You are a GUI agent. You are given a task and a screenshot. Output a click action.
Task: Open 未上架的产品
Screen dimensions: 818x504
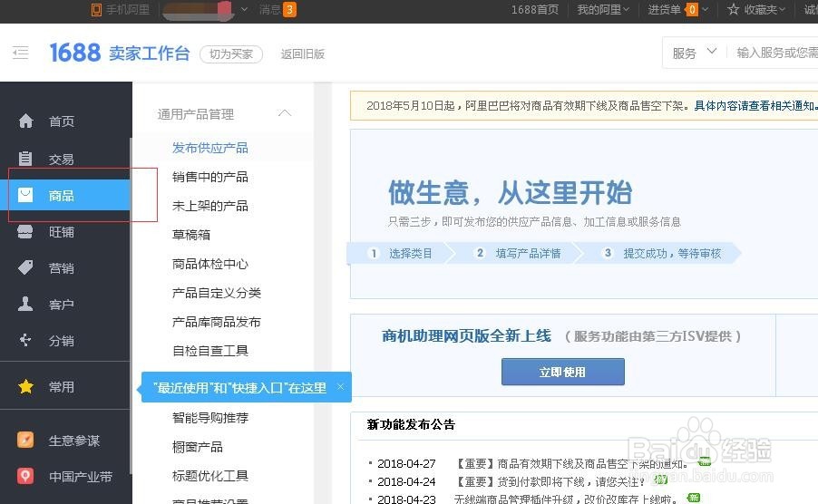[x=210, y=206]
